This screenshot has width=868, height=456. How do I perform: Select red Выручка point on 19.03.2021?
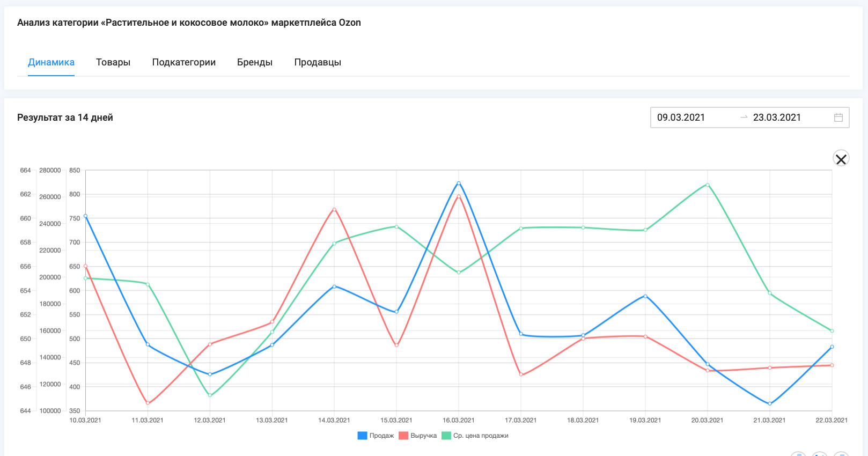pyautogui.click(x=645, y=336)
